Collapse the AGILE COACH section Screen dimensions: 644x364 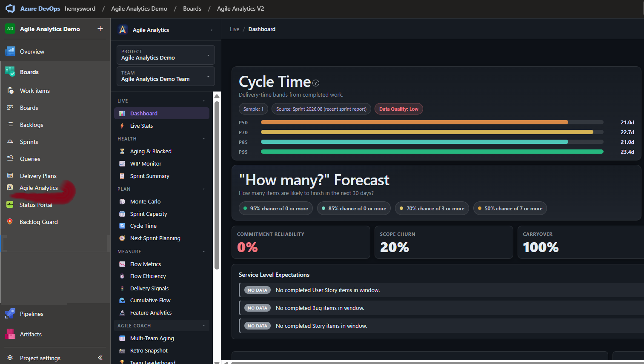pyautogui.click(x=204, y=326)
